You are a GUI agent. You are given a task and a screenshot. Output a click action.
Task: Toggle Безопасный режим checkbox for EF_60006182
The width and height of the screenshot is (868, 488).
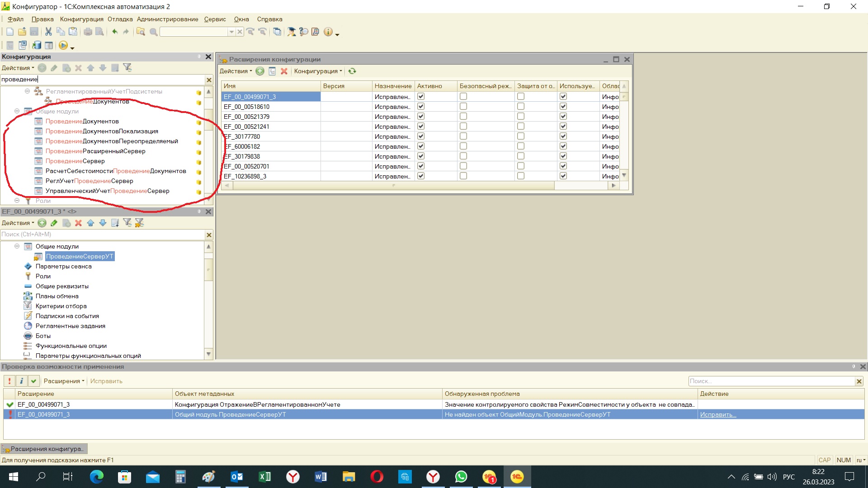pyautogui.click(x=463, y=146)
